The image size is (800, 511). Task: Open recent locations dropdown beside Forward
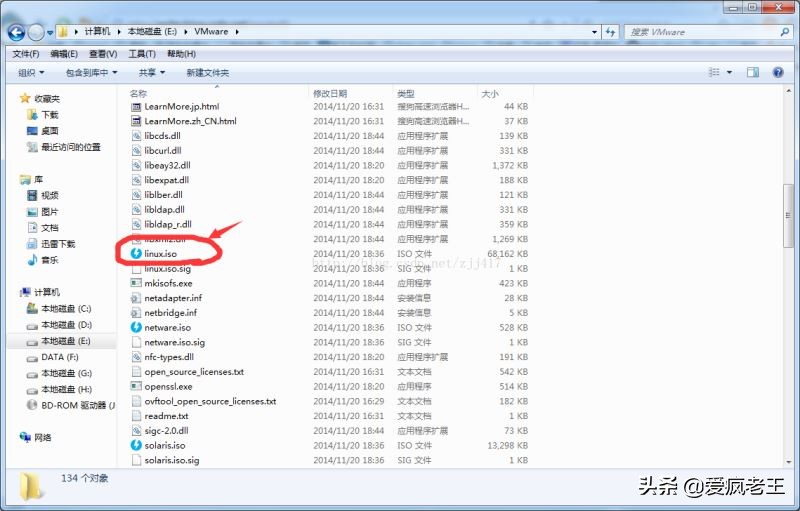coord(50,33)
